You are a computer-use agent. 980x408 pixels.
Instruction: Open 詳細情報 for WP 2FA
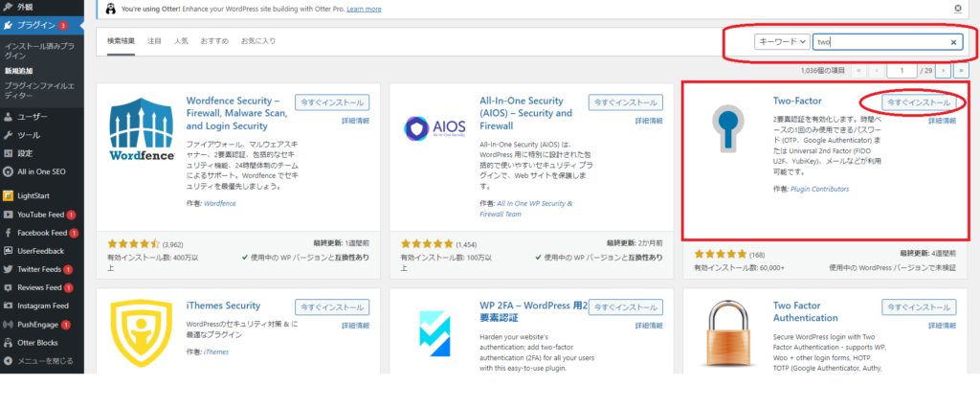click(650, 326)
